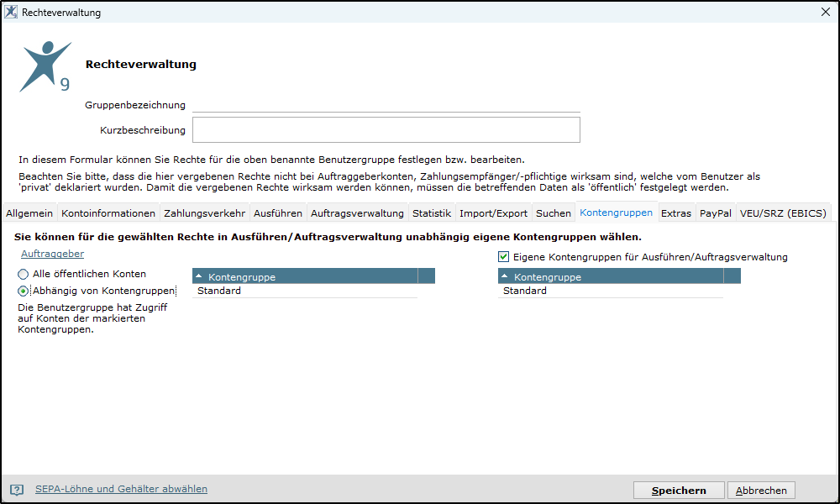840x504 pixels.
Task: Sort the right table by Kontengruppe header
Action: pos(611,276)
